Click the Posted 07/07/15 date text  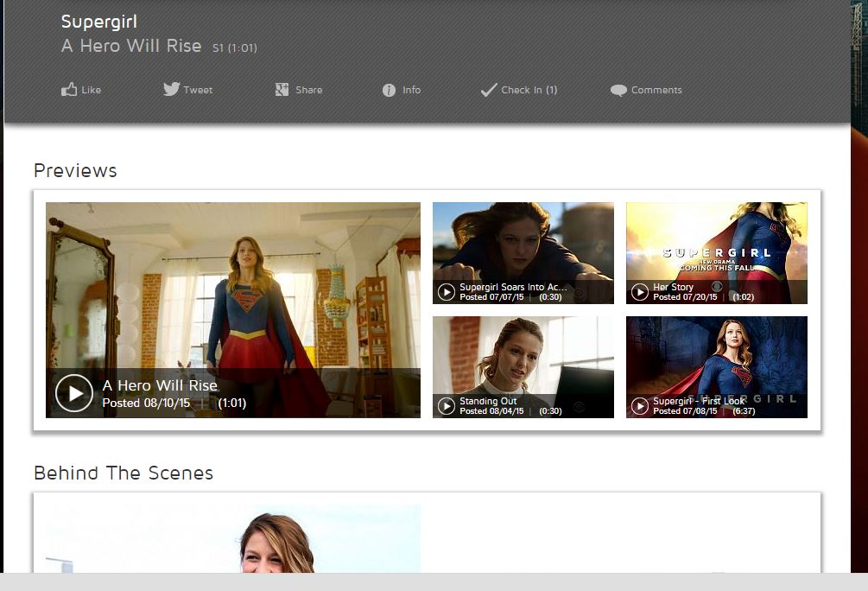tap(491, 297)
